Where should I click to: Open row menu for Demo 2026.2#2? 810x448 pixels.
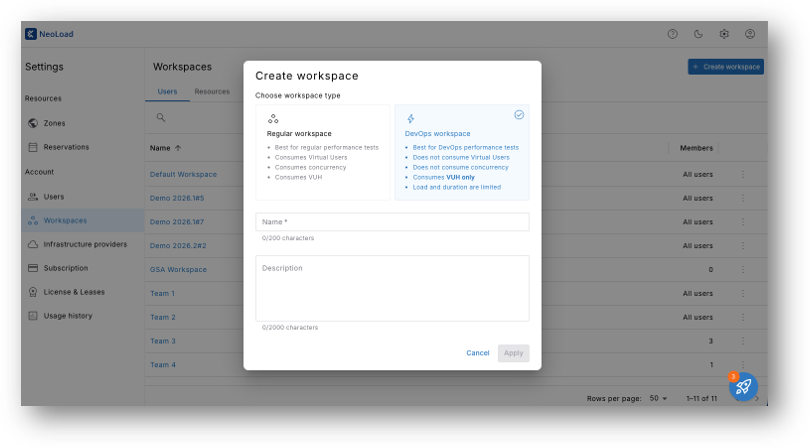click(743, 246)
